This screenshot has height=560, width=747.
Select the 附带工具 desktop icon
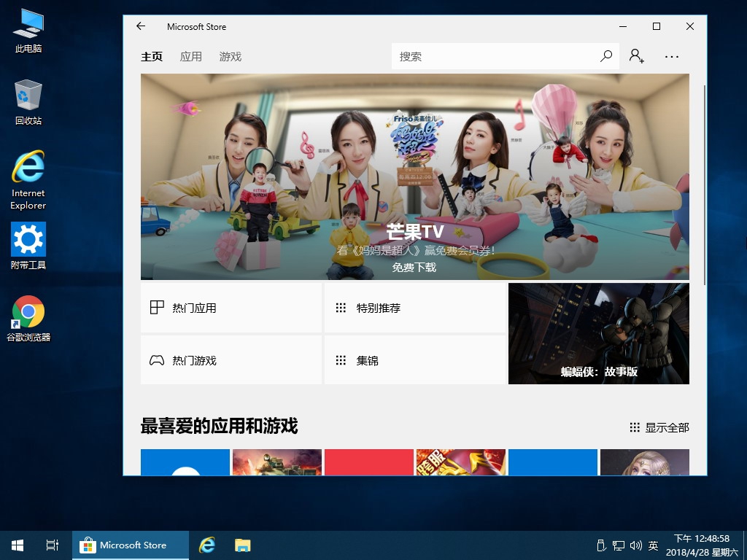(28, 246)
